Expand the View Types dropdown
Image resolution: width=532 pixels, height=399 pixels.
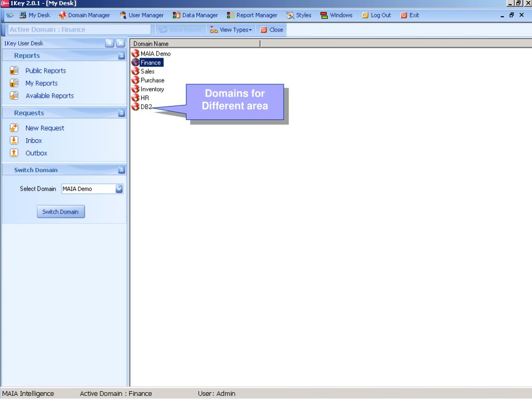coord(231,30)
